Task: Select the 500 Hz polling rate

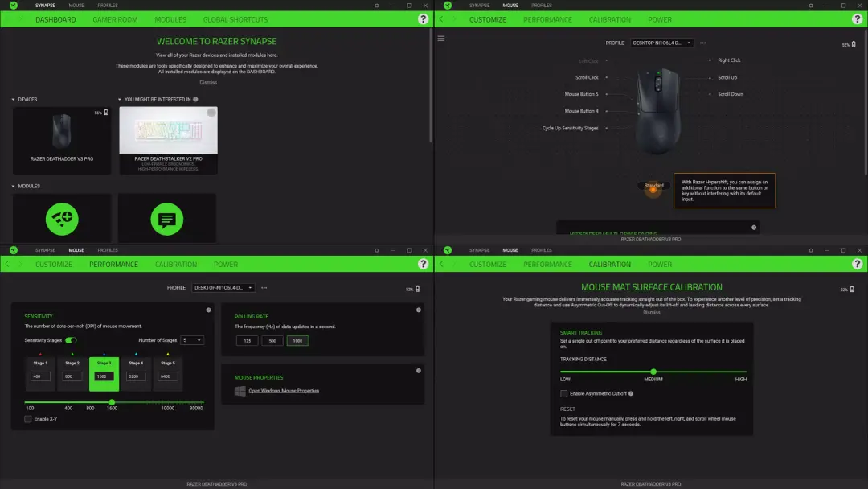Action: (x=272, y=340)
